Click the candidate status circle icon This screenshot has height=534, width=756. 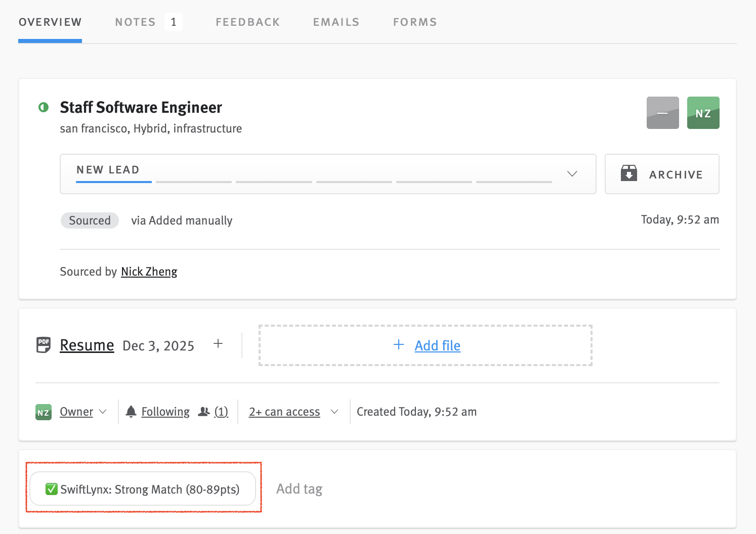coord(43,107)
